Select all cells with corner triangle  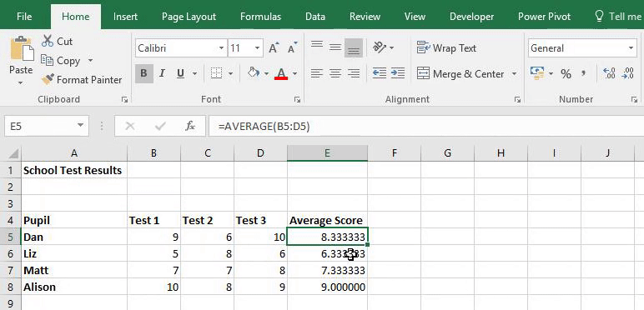[x=13, y=154]
